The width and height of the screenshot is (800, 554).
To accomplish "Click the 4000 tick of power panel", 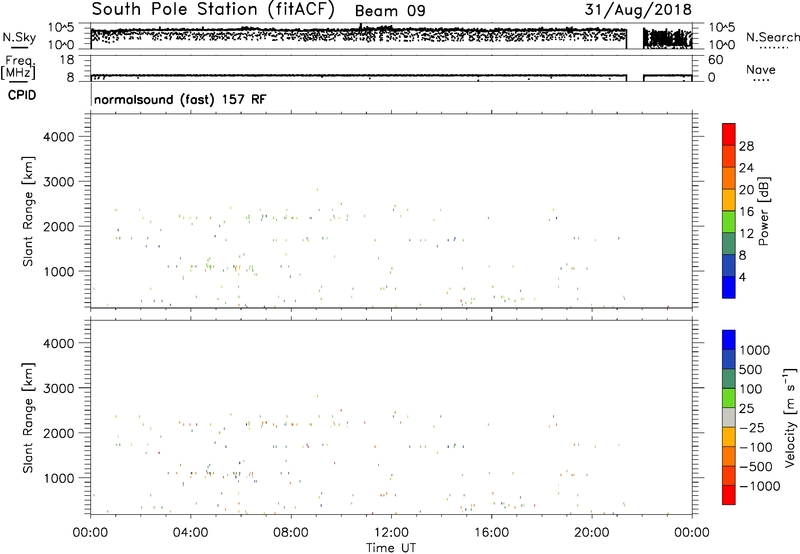I will [59, 137].
